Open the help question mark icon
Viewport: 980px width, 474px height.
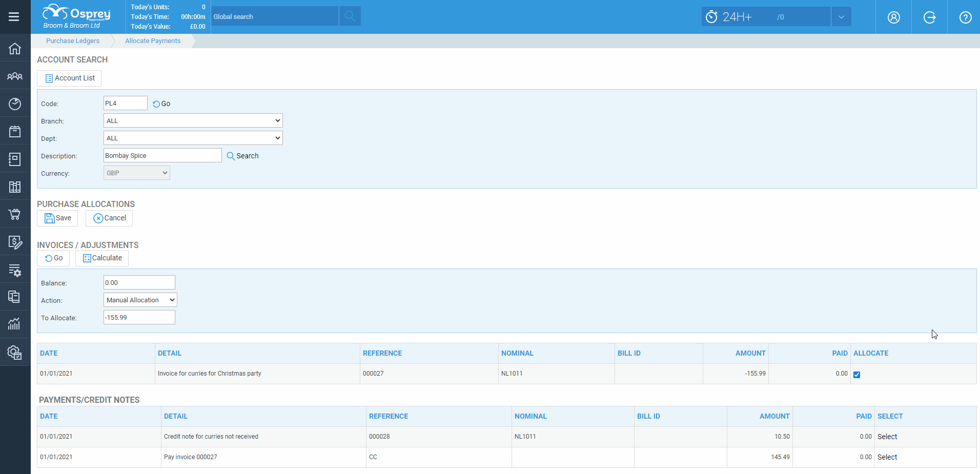coord(966,17)
